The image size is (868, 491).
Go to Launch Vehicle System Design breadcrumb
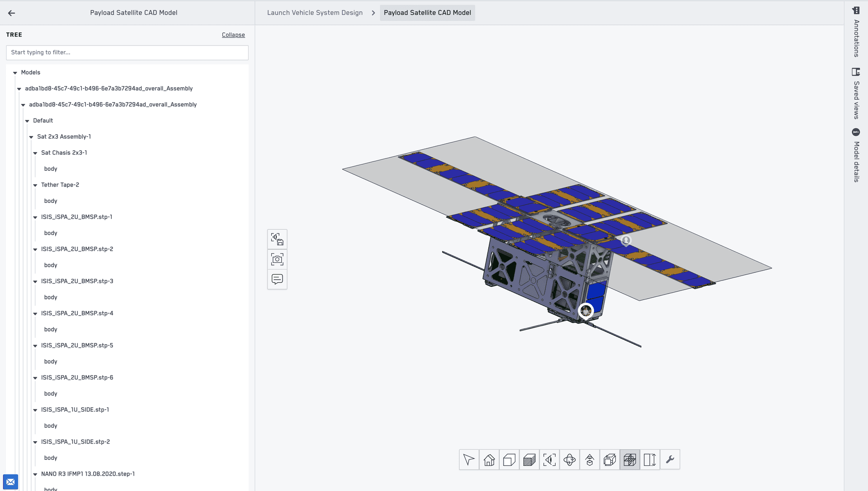click(x=315, y=13)
